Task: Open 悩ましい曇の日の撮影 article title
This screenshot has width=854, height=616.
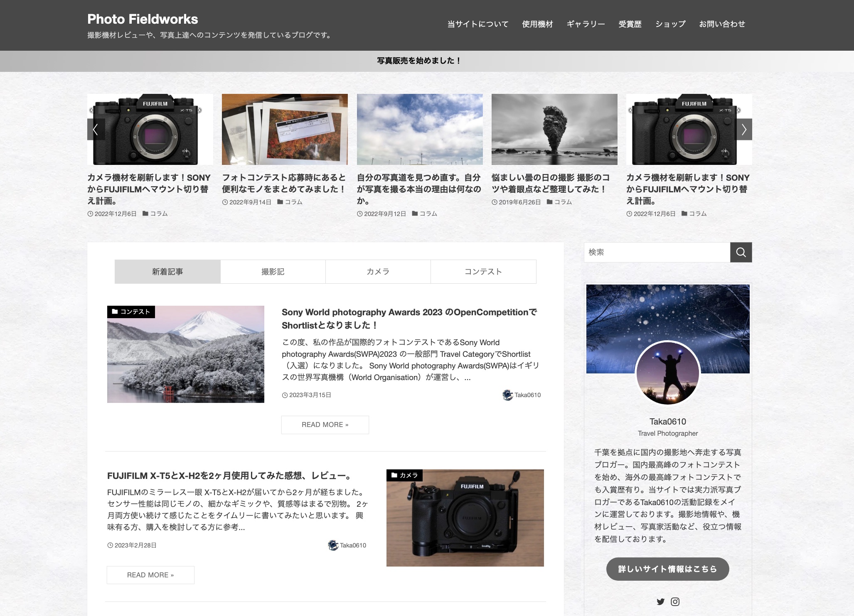Action: [x=551, y=183]
